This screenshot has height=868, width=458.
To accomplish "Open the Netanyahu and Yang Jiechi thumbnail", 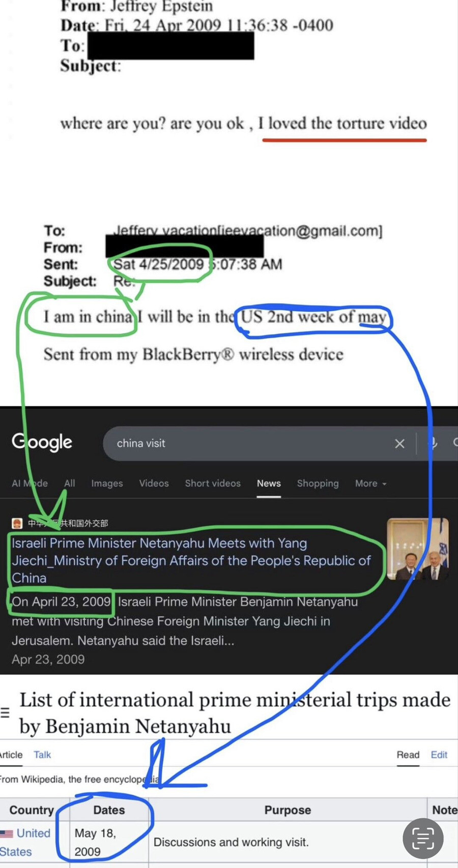I will click(x=418, y=549).
